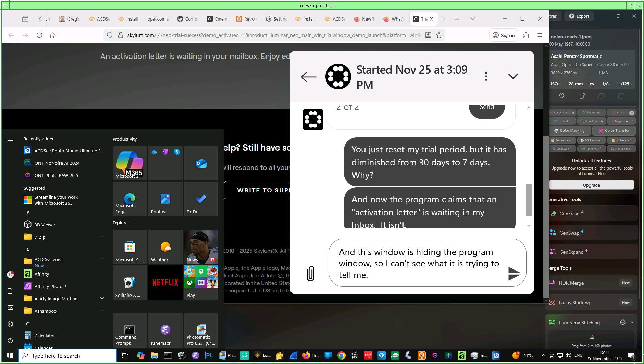Collapse the chat window with chevron

(513, 76)
